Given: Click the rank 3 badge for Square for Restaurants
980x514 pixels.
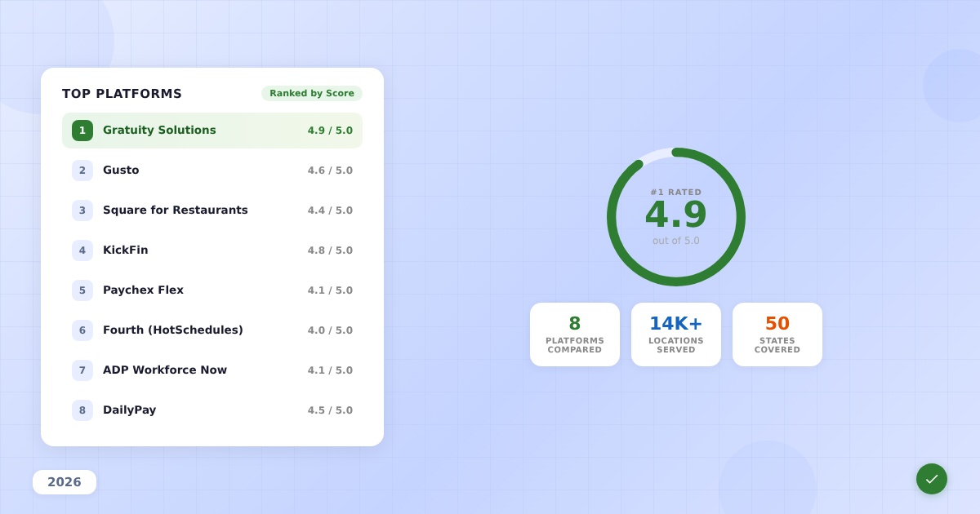Looking at the screenshot, I should [x=82, y=210].
